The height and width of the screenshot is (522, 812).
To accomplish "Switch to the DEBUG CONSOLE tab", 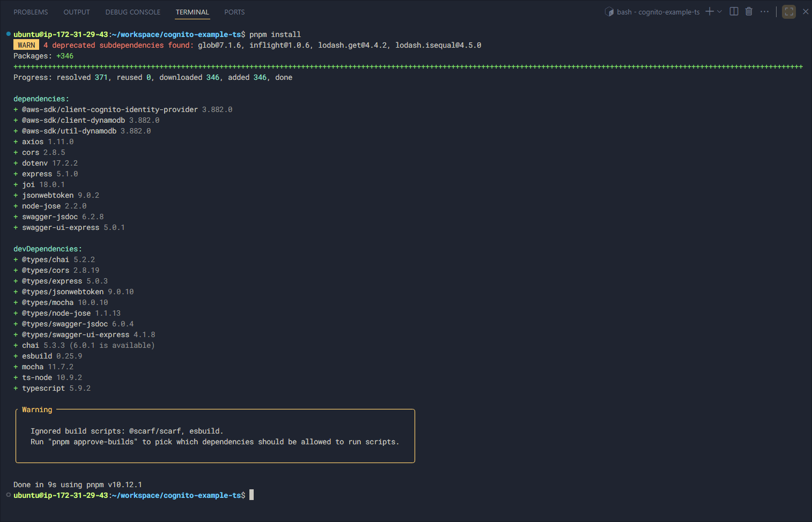I will pyautogui.click(x=132, y=12).
